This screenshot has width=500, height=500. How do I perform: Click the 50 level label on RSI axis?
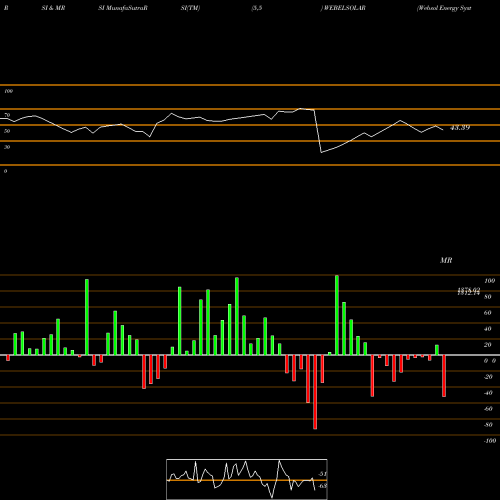point(7,131)
